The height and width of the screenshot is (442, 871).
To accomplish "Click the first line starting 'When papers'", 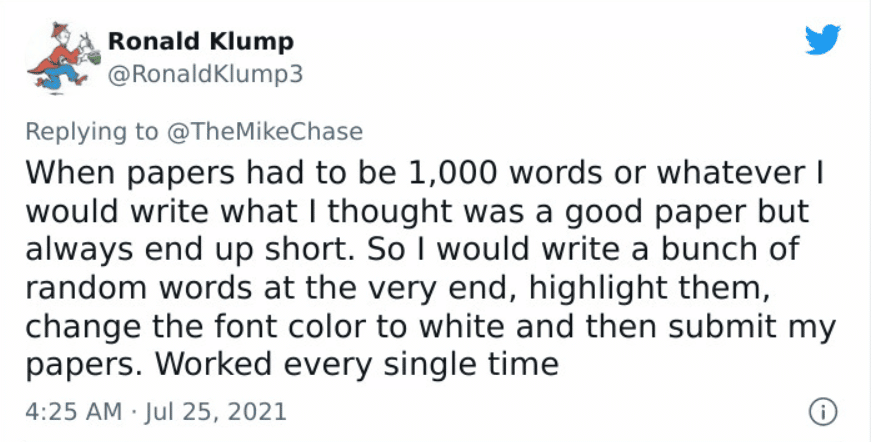I will click(424, 174).
